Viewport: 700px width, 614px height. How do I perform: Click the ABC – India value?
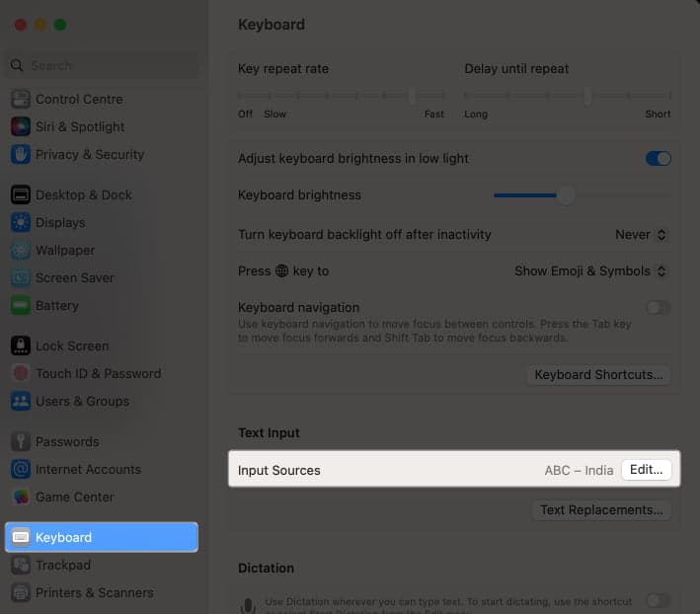(579, 470)
